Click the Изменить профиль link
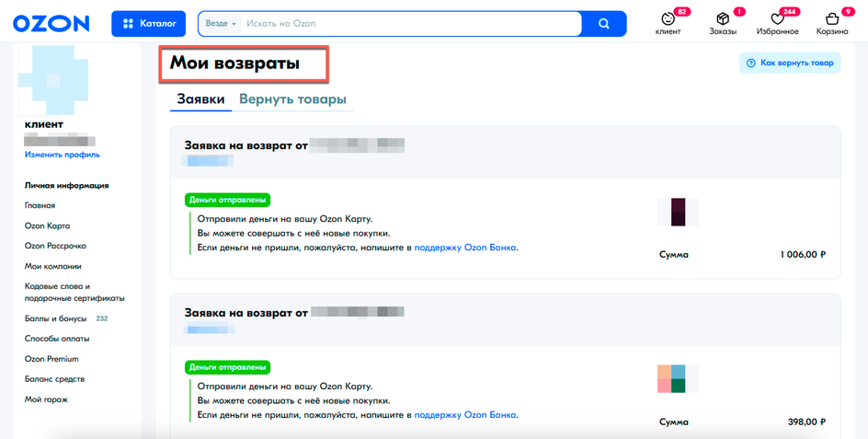The height and width of the screenshot is (439, 868). click(62, 155)
